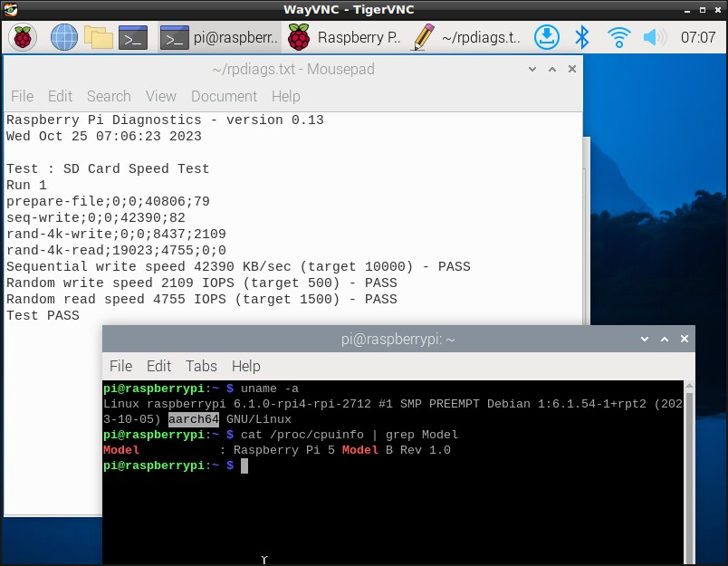Maximize Mousepad window using up chevron

click(552, 69)
